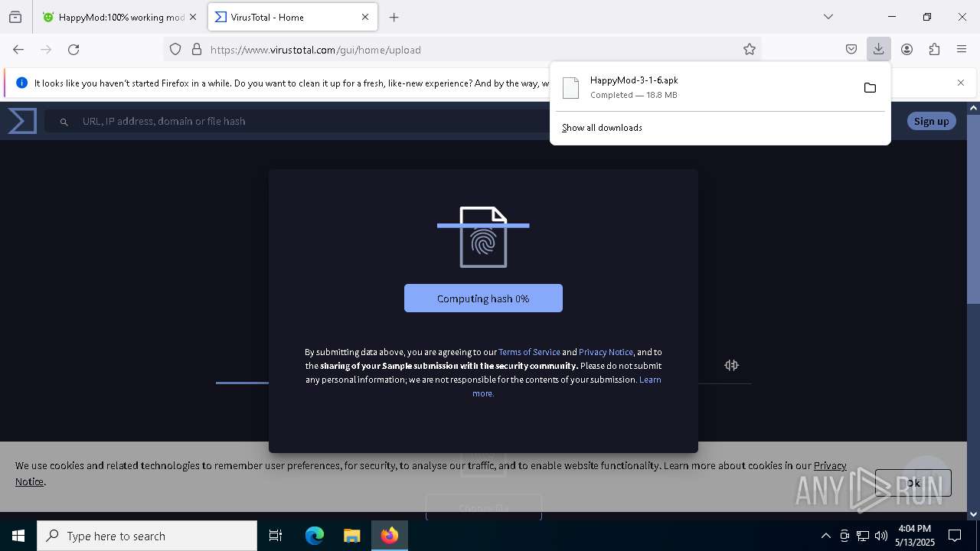Open network status tray icon
980x551 pixels.
863,536
